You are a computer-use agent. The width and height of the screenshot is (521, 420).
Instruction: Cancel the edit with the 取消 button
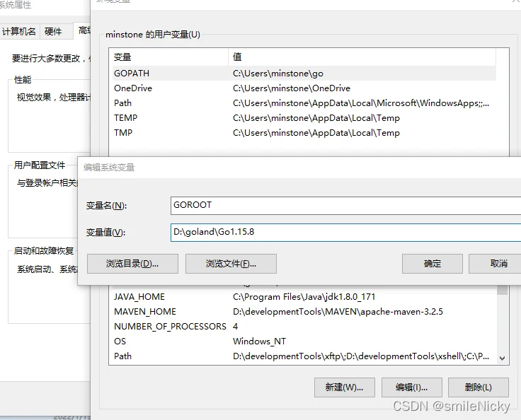498,264
